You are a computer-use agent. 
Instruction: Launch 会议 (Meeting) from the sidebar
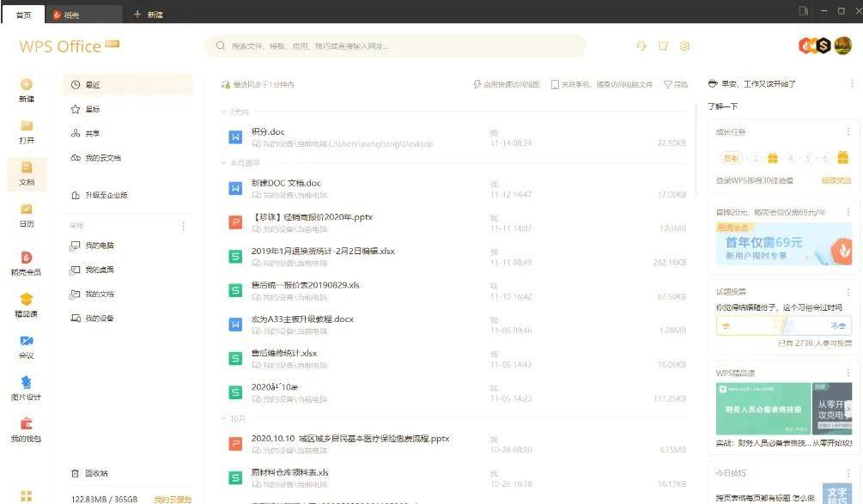click(27, 347)
